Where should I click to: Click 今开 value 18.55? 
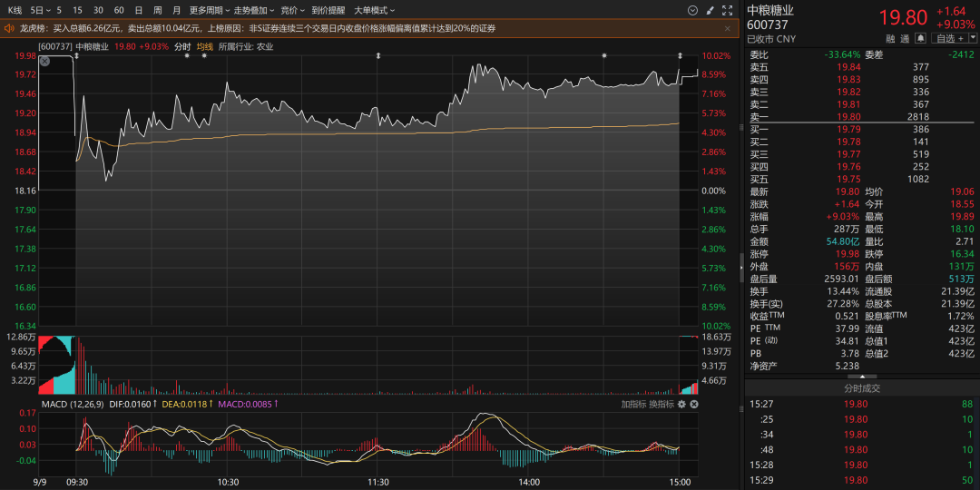pos(965,204)
